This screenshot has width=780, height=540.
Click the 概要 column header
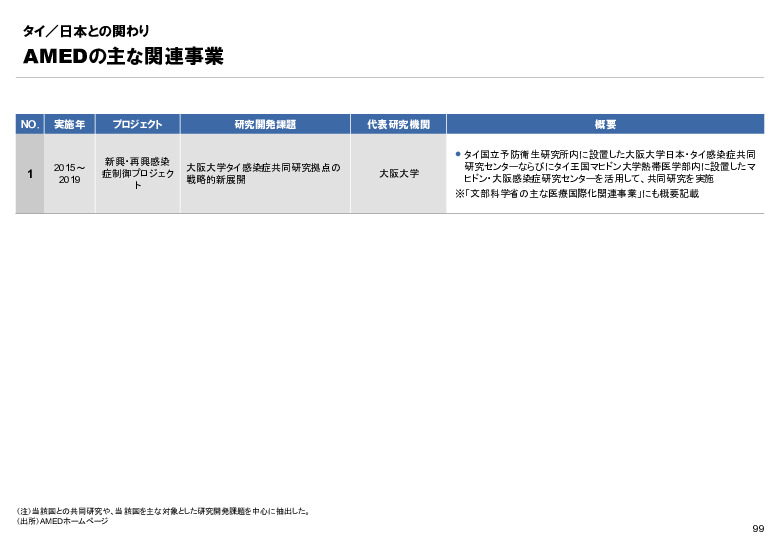pos(605,124)
